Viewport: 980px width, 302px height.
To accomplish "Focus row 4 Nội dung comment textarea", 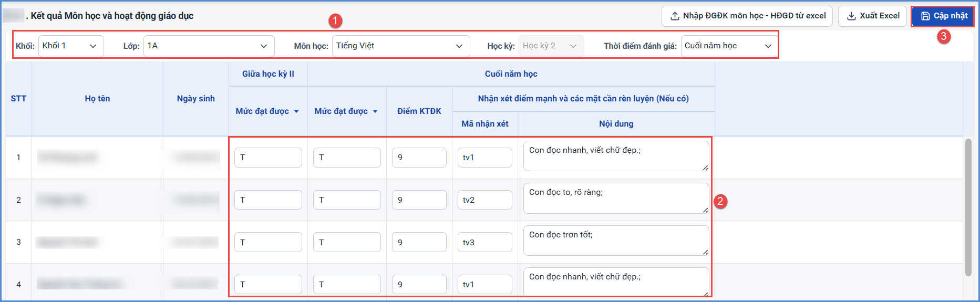I will pos(616,283).
